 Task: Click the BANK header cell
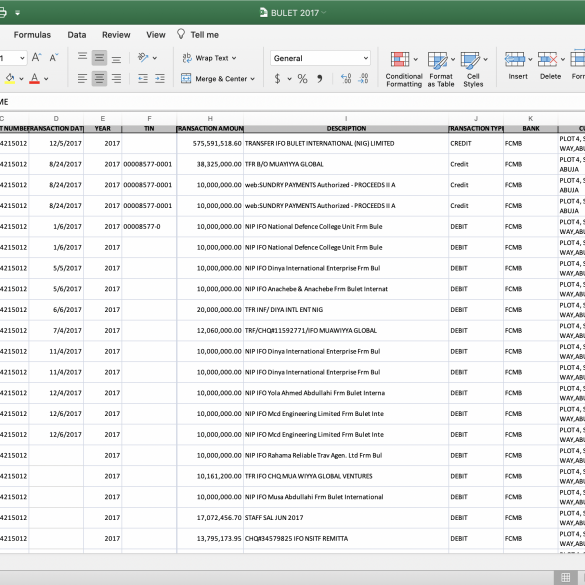pyautogui.click(x=531, y=128)
